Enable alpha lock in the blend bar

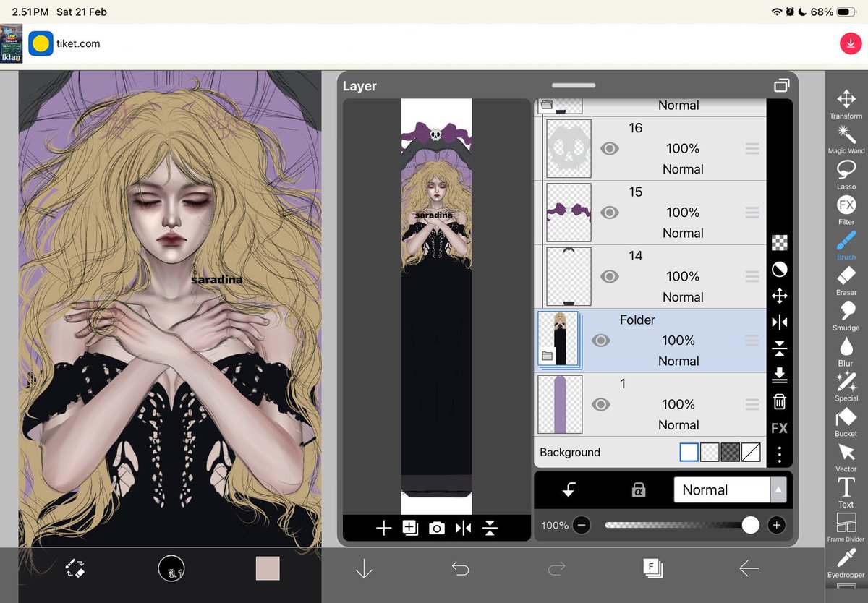click(x=638, y=489)
